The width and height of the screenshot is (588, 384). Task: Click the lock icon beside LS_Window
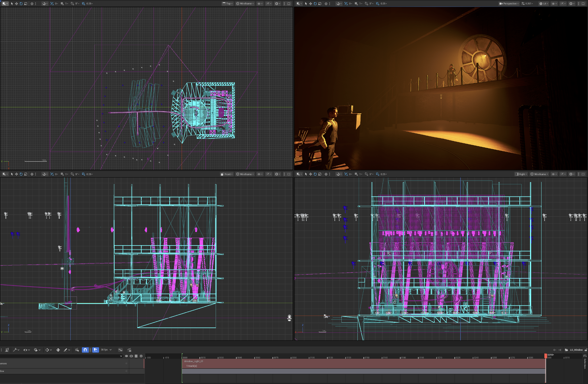586,350
